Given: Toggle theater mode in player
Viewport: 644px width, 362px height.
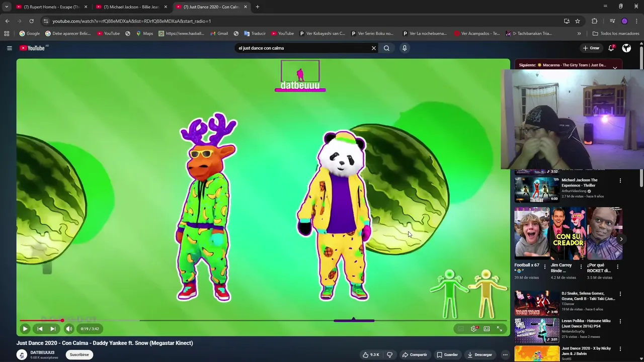Looking at the screenshot, I should point(487,329).
